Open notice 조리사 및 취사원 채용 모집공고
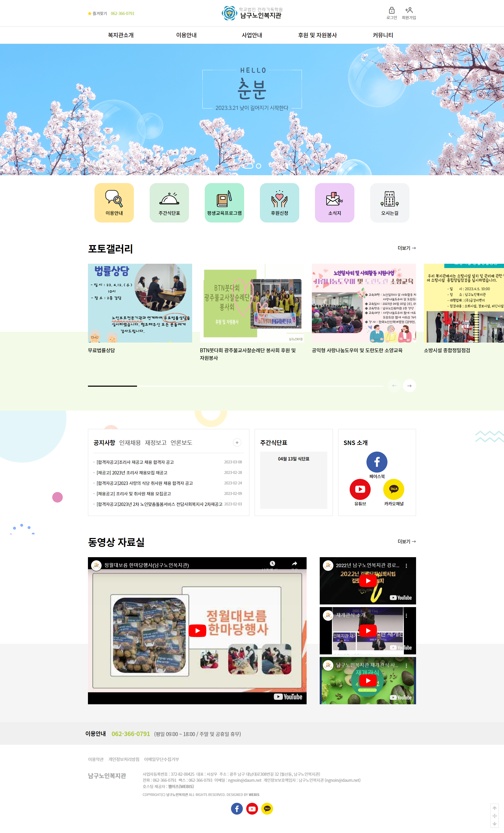Screen dimensions: 504x833 pos(134,494)
